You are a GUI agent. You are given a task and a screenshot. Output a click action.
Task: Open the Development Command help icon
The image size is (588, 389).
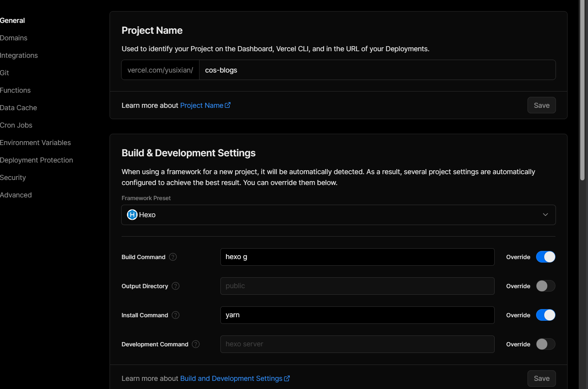pos(196,344)
